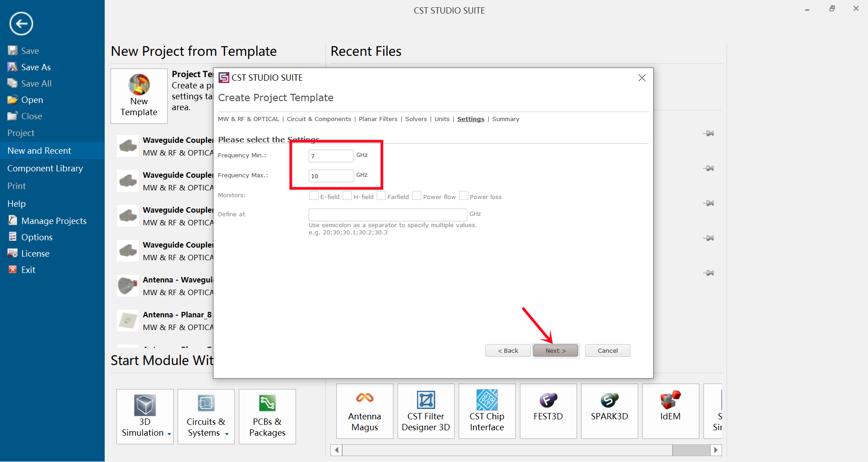The width and height of the screenshot is (868, 462).
Task: Click the Open folder icon
Action: tap(13, 100)
